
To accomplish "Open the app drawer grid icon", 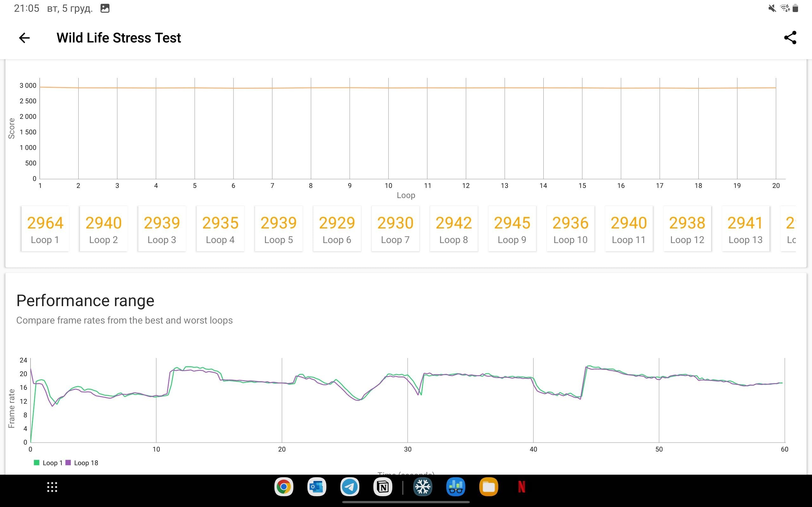I will 52,486.
